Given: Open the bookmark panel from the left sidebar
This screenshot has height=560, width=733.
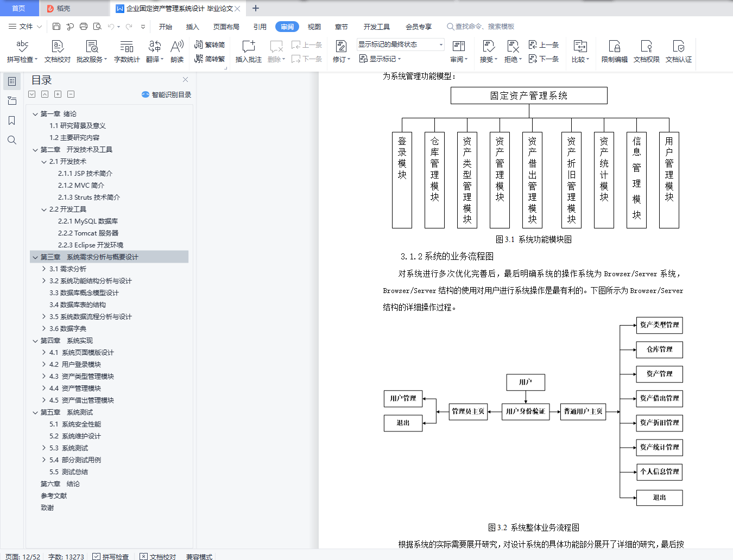Looking at the screenshot, I should pyautogui.click(x=12, y=120).
